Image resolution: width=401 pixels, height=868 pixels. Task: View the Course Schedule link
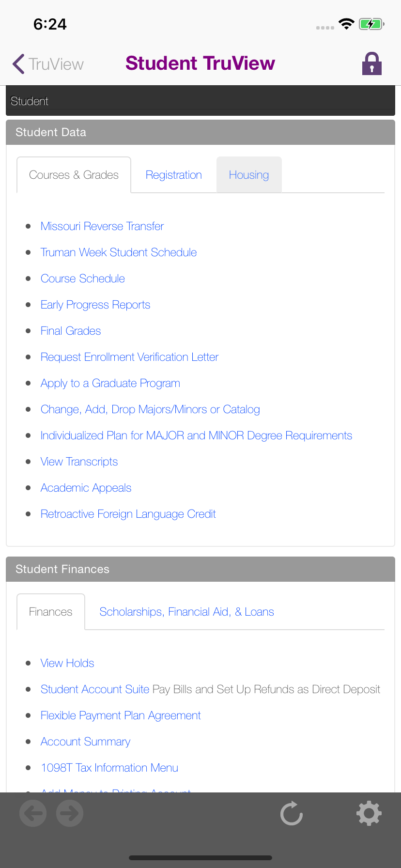(83, 279)
